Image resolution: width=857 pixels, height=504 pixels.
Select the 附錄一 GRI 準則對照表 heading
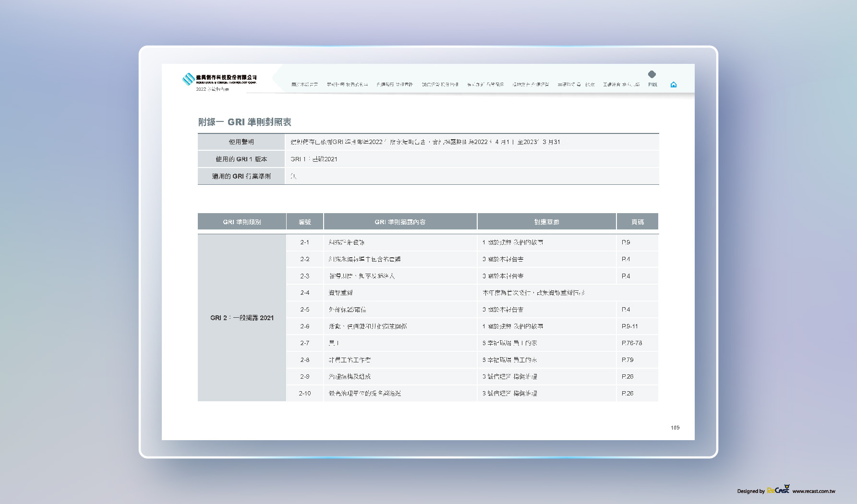[245, 122]
